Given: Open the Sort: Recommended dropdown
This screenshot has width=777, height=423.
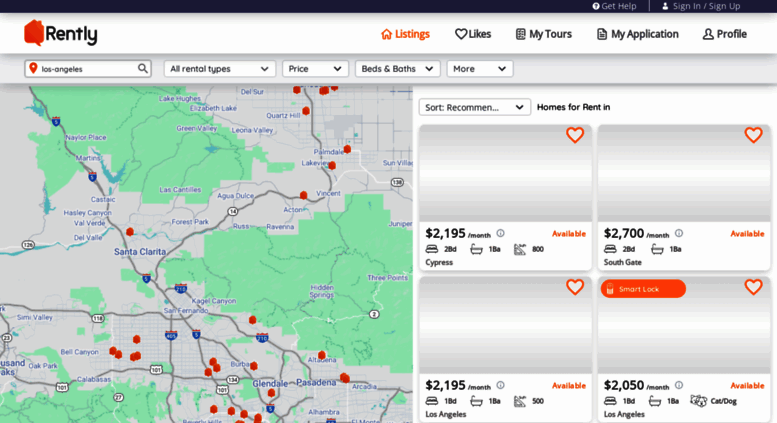Looking at the screenshot, I should 474,107.
